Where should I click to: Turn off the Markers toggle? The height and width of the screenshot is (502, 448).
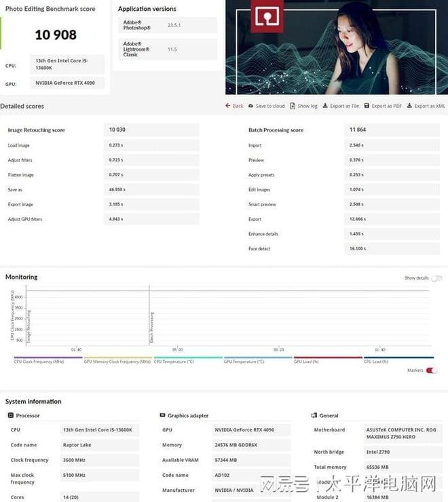pyautogui.click(x=431, y=370)
